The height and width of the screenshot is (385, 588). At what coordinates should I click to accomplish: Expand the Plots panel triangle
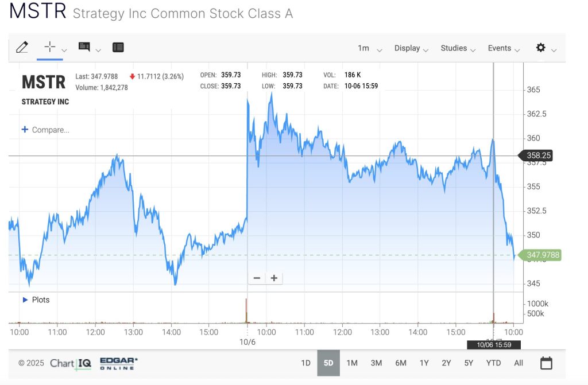[25, 300]
